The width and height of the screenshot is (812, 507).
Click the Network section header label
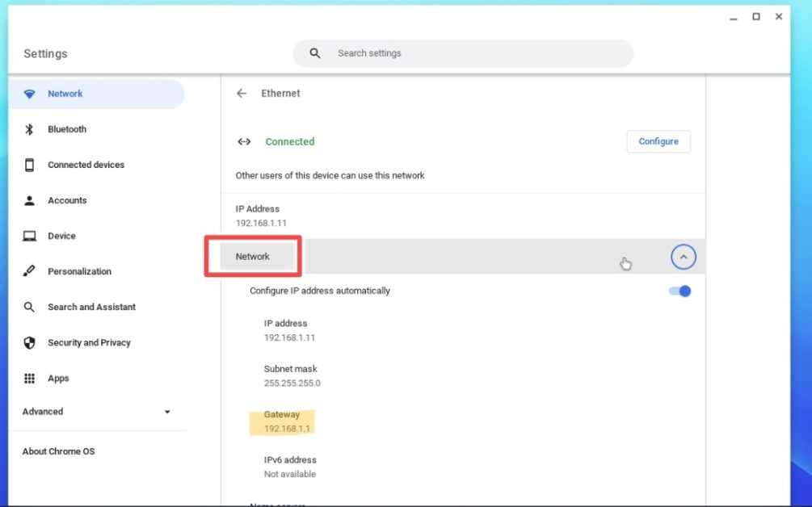253,257
